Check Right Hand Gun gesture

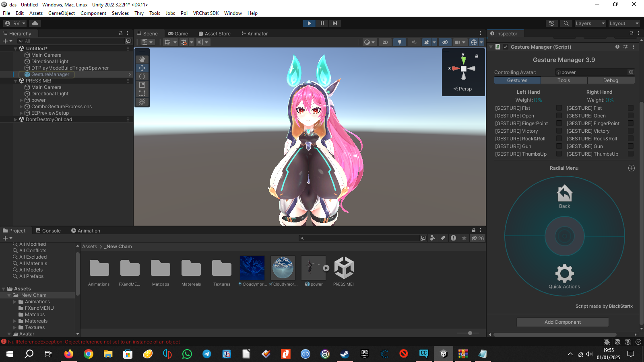point(631,146)
